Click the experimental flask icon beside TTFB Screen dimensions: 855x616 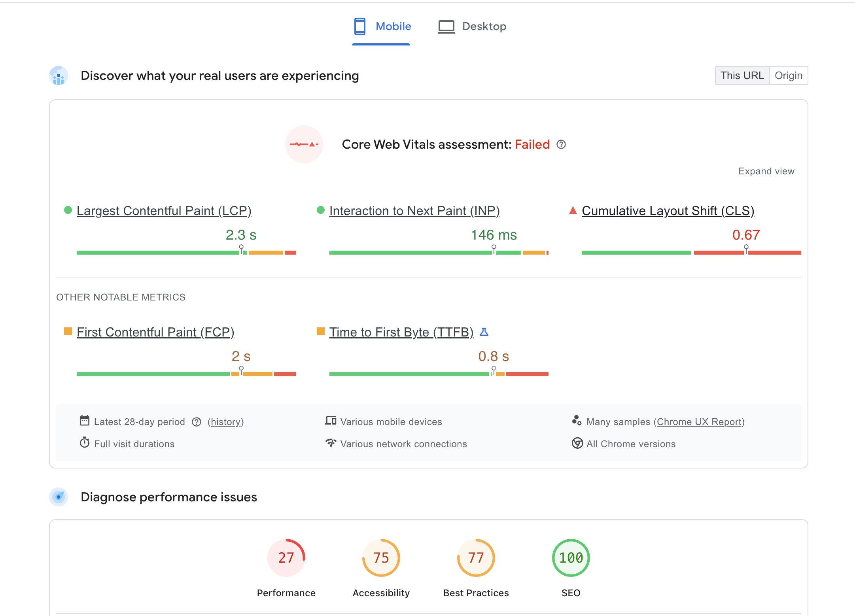pyautogui.click(x=484, y=332)
